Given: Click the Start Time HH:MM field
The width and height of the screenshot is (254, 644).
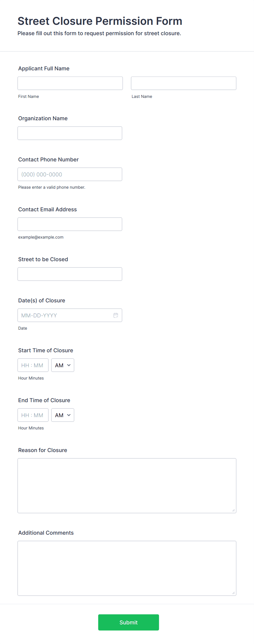Looking at the screenshot, I should pyautogui.click(x=33, y=365).
